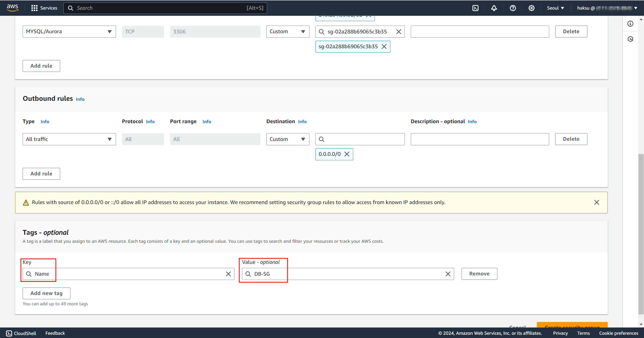644x338 pixels.
Task: Open the Services menu
Action: pyautogui.click(x=44, y=8)
